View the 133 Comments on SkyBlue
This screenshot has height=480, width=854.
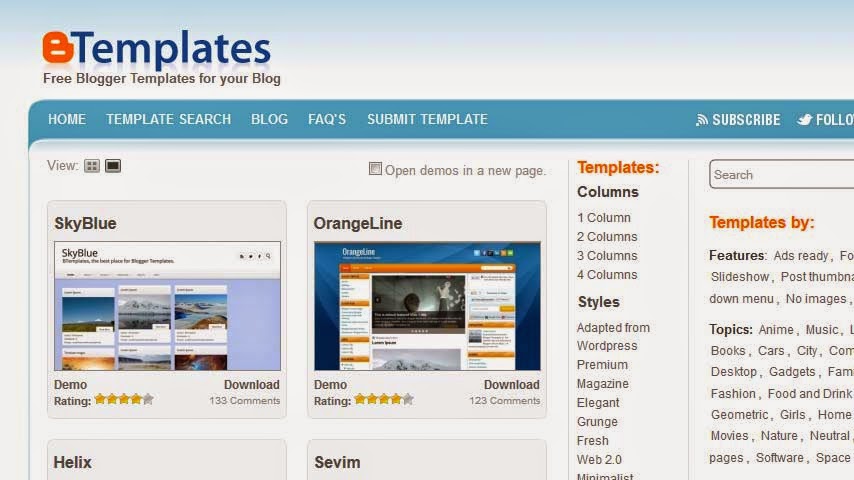pos(245,400)
